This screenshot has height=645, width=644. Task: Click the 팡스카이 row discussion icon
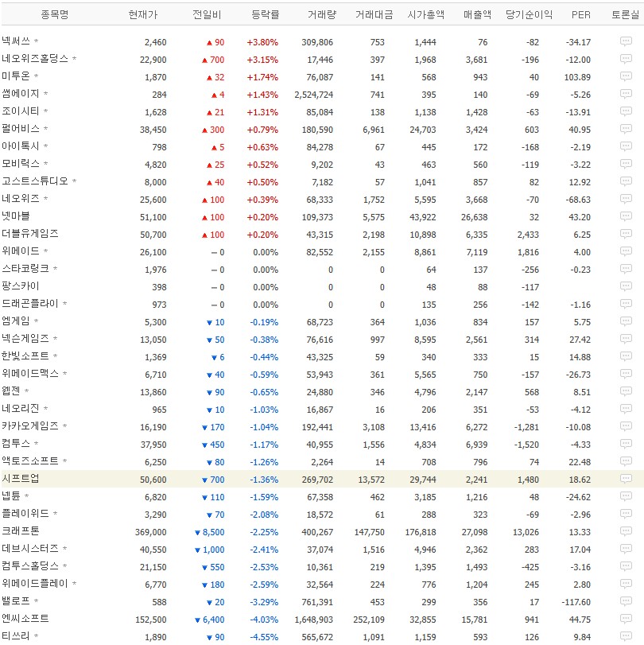pos(626,286)
